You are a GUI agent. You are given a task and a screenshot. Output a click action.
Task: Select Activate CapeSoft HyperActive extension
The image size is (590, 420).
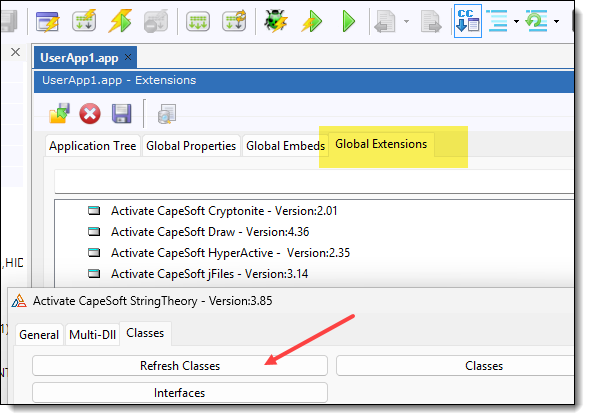[230, 253]
